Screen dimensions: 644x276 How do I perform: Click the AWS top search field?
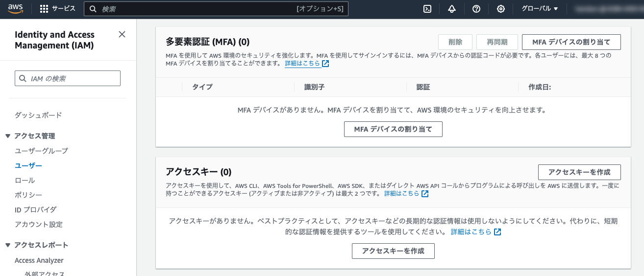click(216, 9)
